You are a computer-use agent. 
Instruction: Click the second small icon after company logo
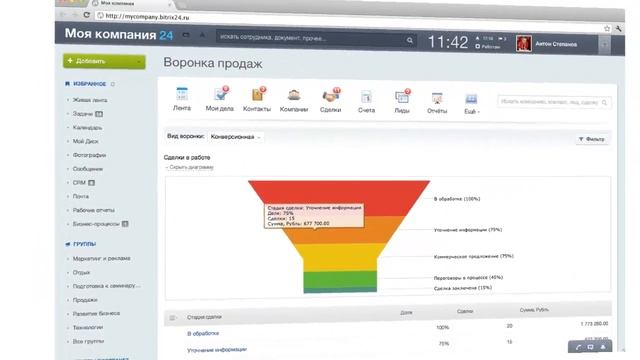(202, 36)
